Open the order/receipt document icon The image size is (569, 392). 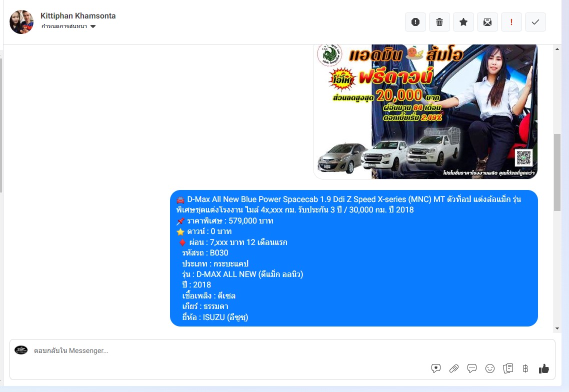click(508, 368)
